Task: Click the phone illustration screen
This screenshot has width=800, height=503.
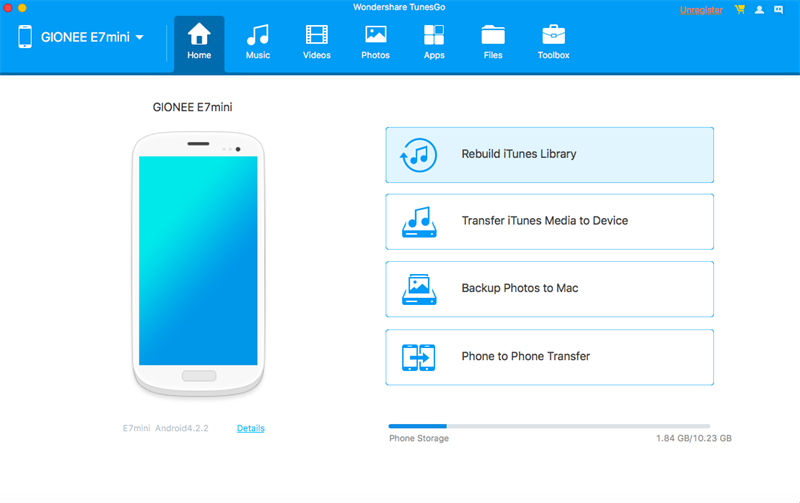Action: [198, 261]
